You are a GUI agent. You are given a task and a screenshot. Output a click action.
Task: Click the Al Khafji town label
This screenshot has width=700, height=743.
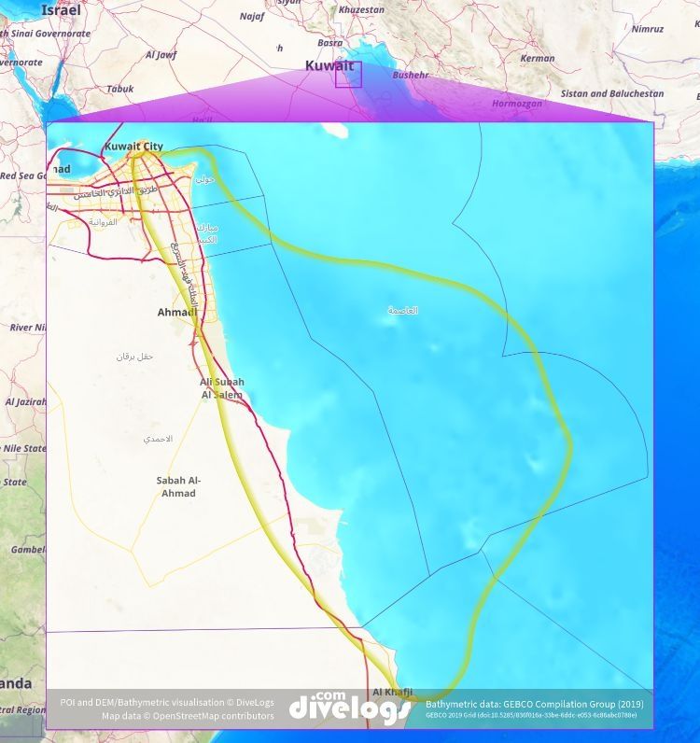(x=392, y=693)
